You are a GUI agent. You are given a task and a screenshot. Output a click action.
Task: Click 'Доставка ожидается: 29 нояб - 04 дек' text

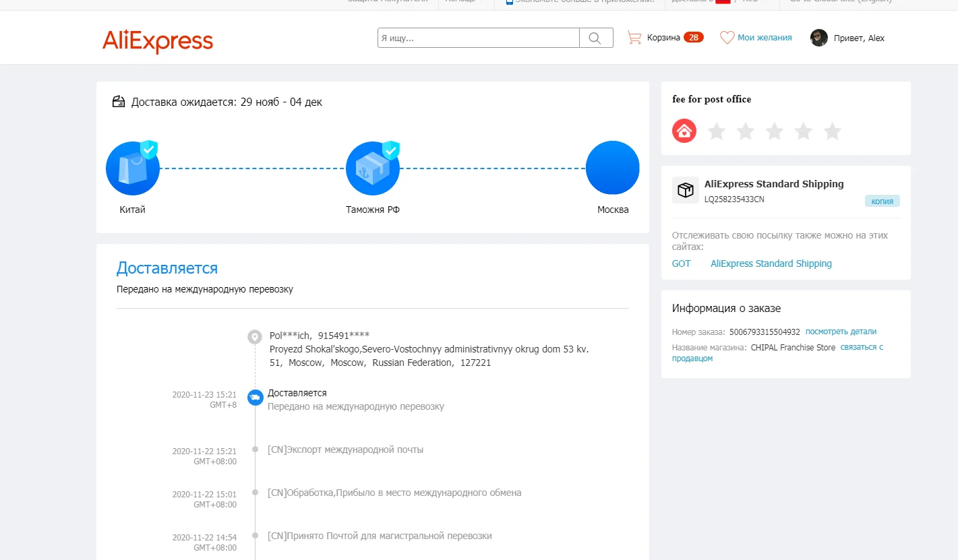coord(227,102)
